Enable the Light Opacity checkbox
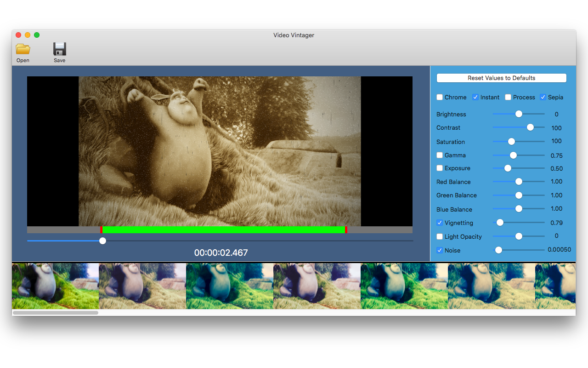Screen dimensions: 588x368 440,236
